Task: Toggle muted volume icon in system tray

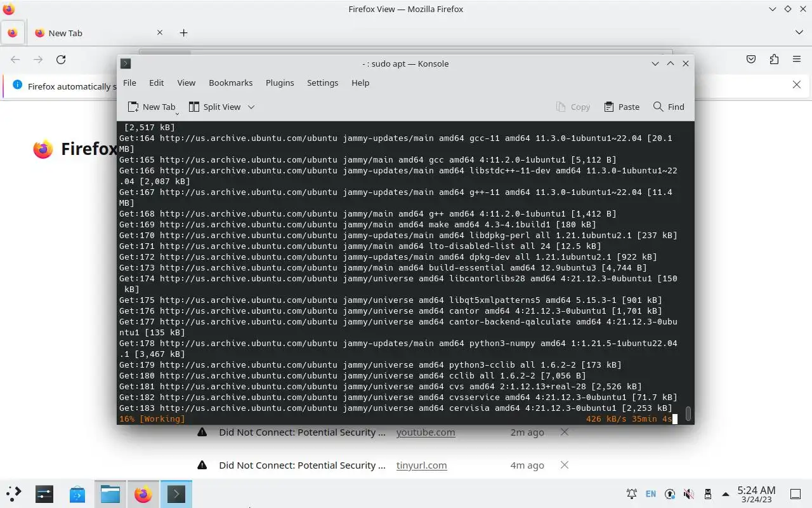Action: coord(688,493)
